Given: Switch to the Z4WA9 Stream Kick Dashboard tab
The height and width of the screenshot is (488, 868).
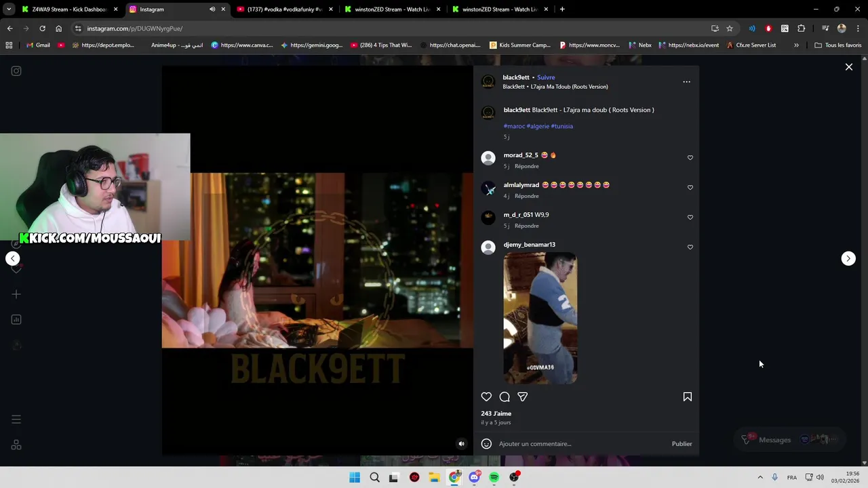Looking at the screenshot, I should [x=70, y=9].
